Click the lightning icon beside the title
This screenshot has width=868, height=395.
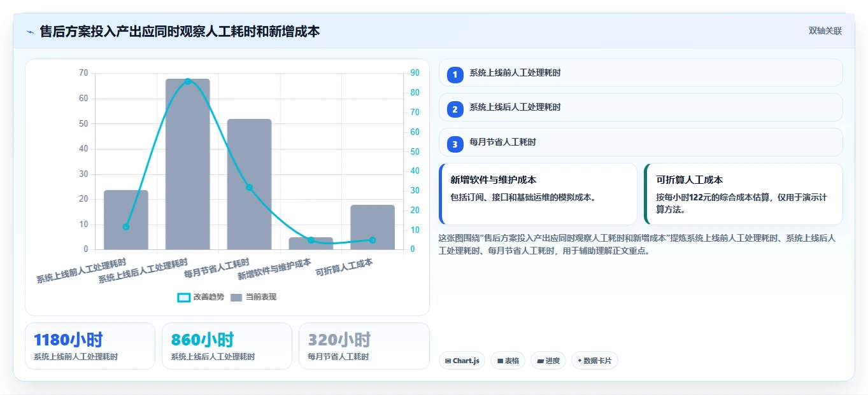point(31,32)
